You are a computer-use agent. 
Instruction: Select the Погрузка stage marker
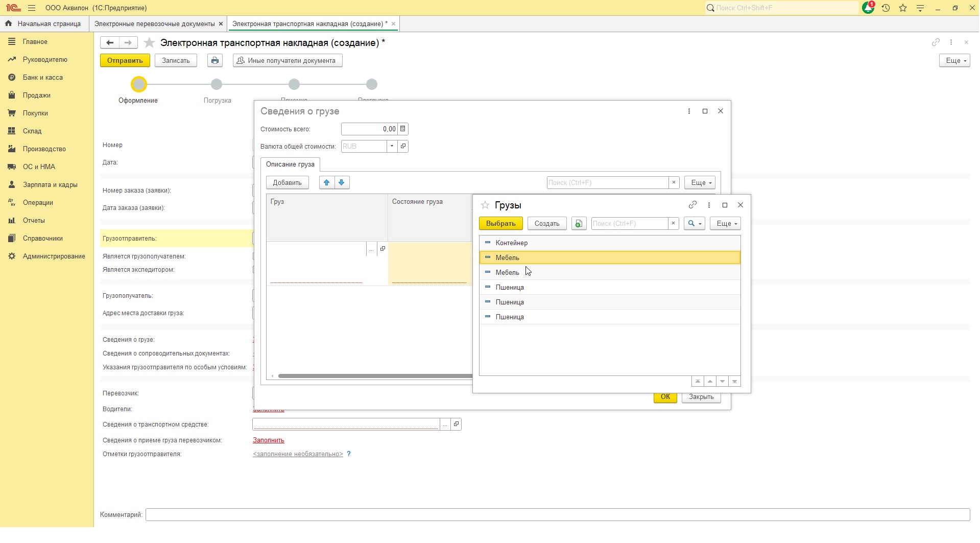pos(217,84)
